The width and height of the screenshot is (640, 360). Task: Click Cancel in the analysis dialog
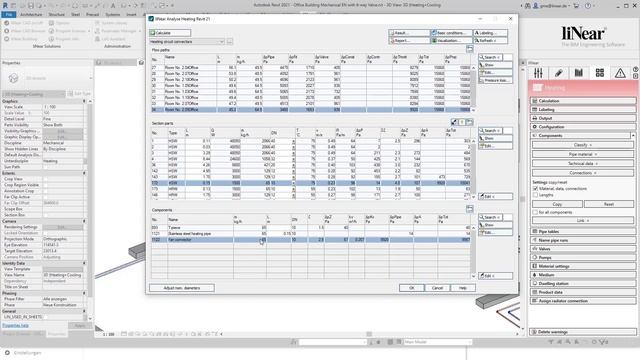[x=437, y=288]
